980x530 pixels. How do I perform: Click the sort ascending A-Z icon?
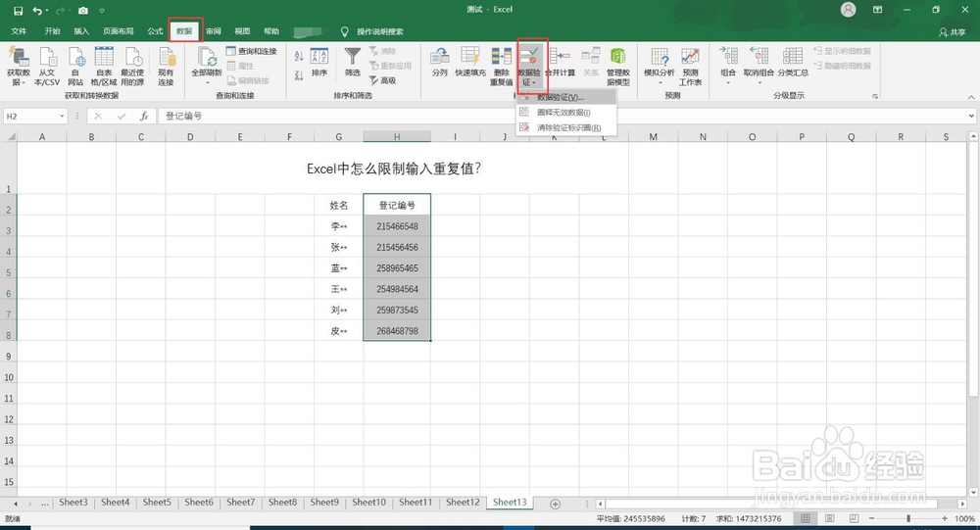click(299, 56)
